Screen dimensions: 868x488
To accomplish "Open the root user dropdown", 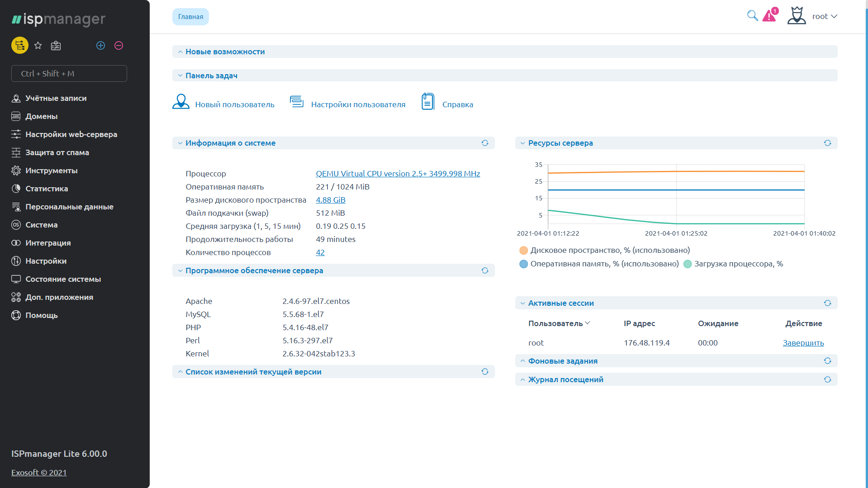I will 824,16.
